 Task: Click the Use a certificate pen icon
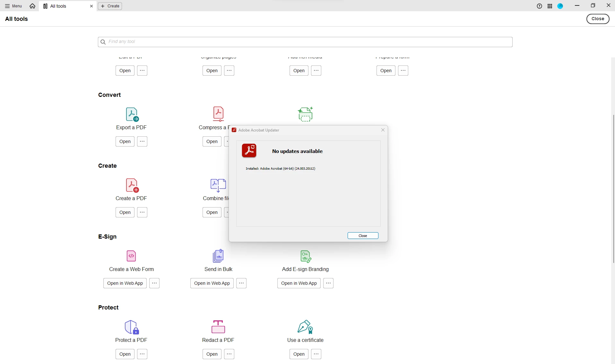click(x=305, y=327)
